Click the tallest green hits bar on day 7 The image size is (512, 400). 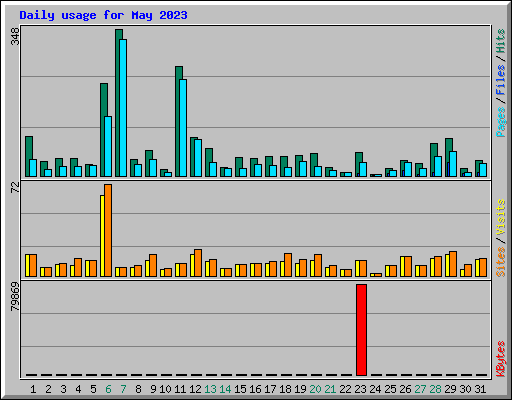119,103
